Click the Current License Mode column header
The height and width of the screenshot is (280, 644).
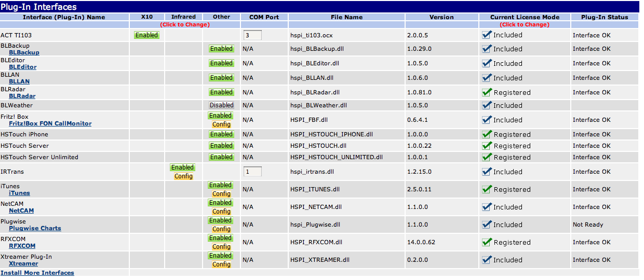pos(525,17)
